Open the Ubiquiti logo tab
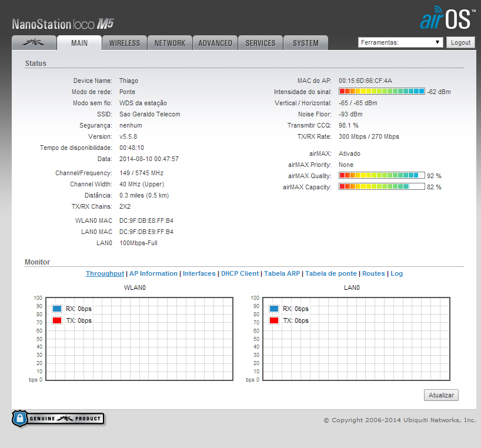Viewport: 481px width, 448px height. [x=34, y=42]
